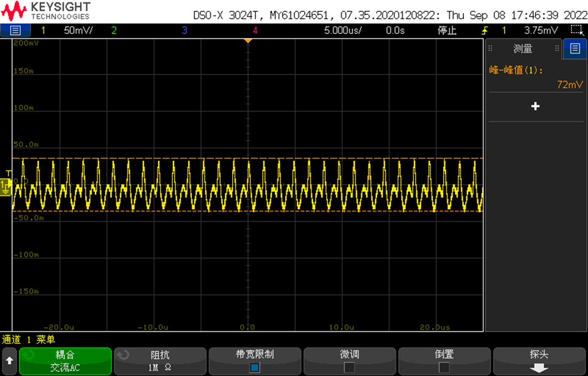Open the 探头 probe submenu
This screenshot has width=588, height=376.
click(x=539, y=361)
